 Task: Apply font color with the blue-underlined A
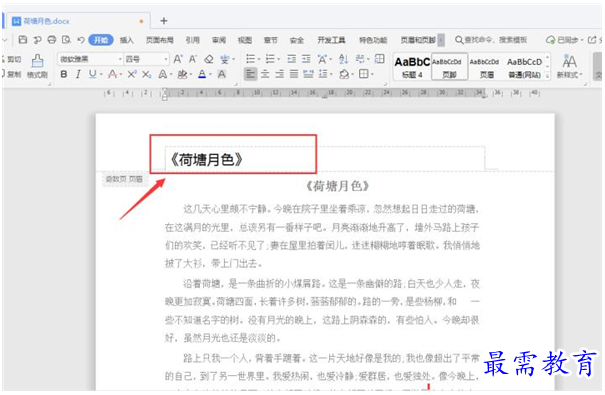[x=202, y=74]
